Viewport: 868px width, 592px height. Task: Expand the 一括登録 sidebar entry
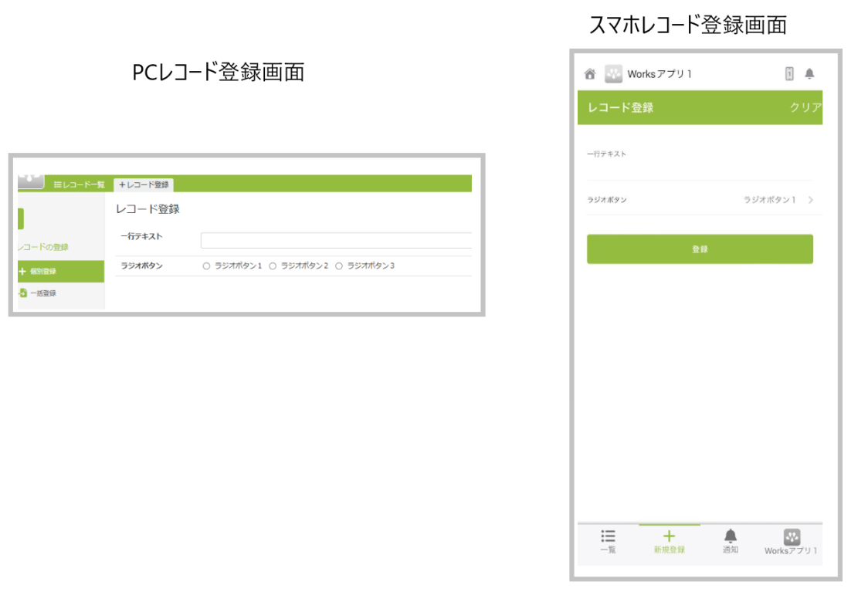point(42,293)
